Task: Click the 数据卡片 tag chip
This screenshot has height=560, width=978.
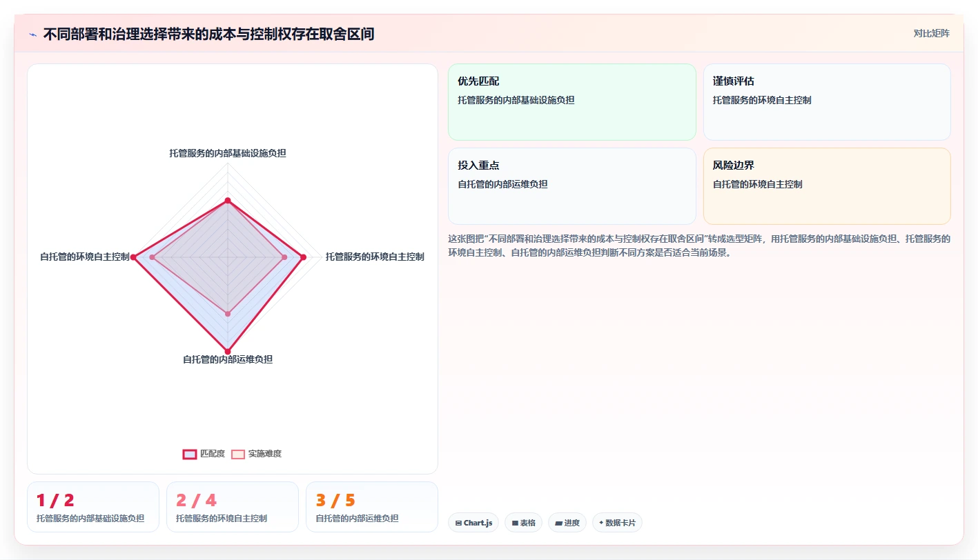Action: [x=617, y=523]
